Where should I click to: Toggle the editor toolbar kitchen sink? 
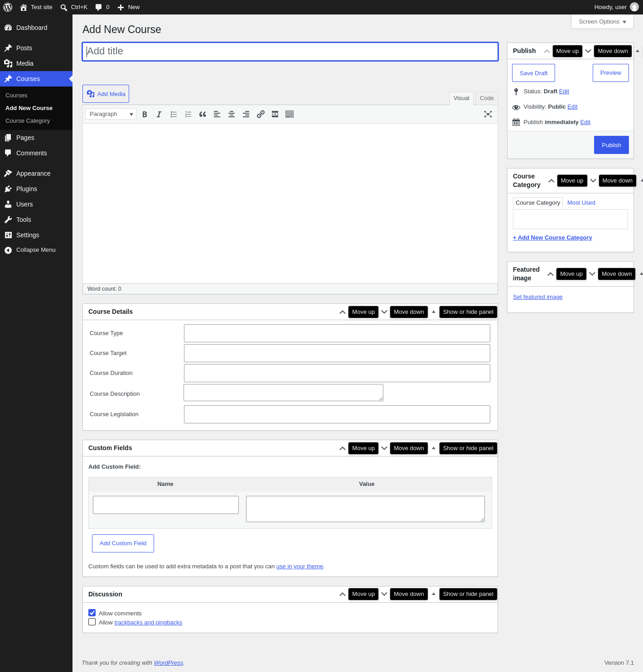tap(290, 115)
